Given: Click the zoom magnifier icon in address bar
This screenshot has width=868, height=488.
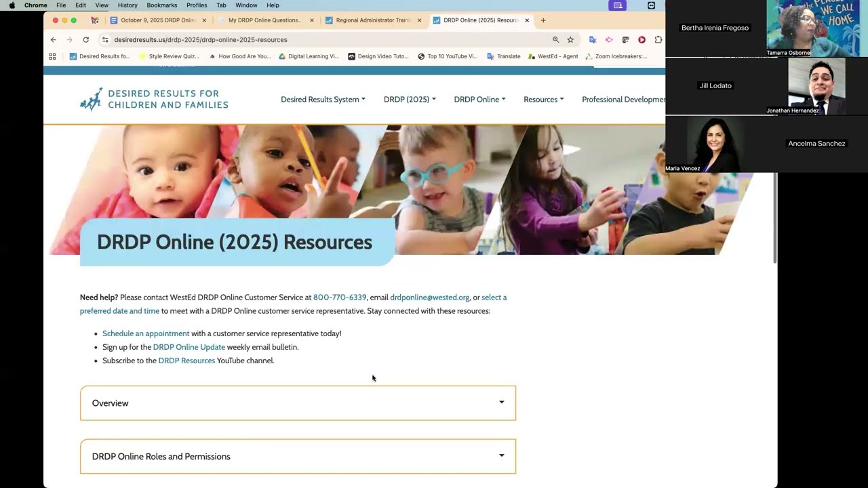Looking at the screenshot, I should click(x=556, y=40).
